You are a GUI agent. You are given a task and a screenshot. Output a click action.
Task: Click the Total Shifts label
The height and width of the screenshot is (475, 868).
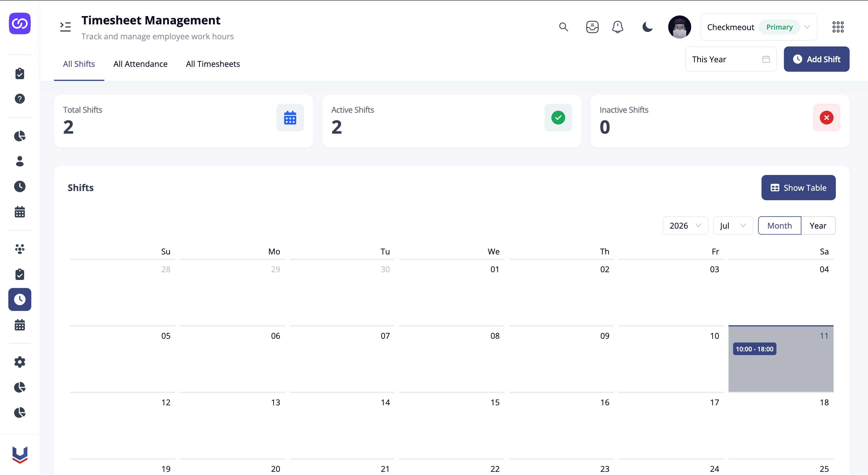(x=83, y=110)
